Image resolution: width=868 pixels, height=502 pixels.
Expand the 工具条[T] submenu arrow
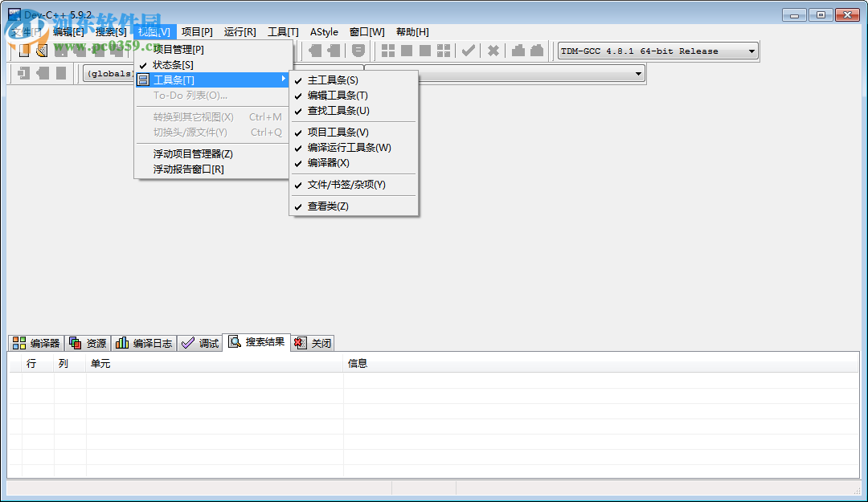point(285,80)
